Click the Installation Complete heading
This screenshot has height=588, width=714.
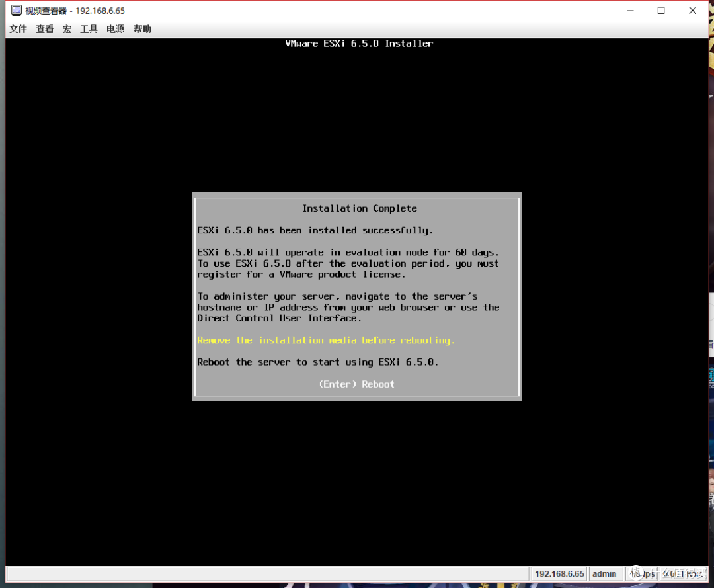(x=360, y=208)
